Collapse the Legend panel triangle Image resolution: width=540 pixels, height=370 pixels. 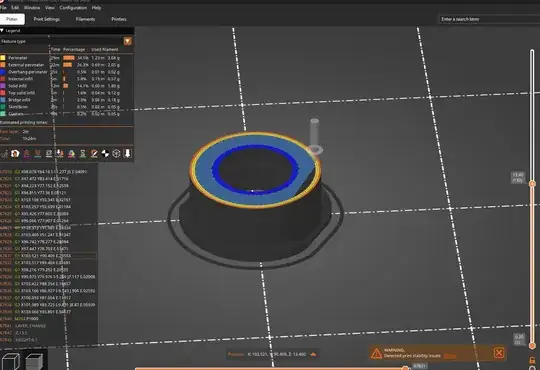coord(2,30)
